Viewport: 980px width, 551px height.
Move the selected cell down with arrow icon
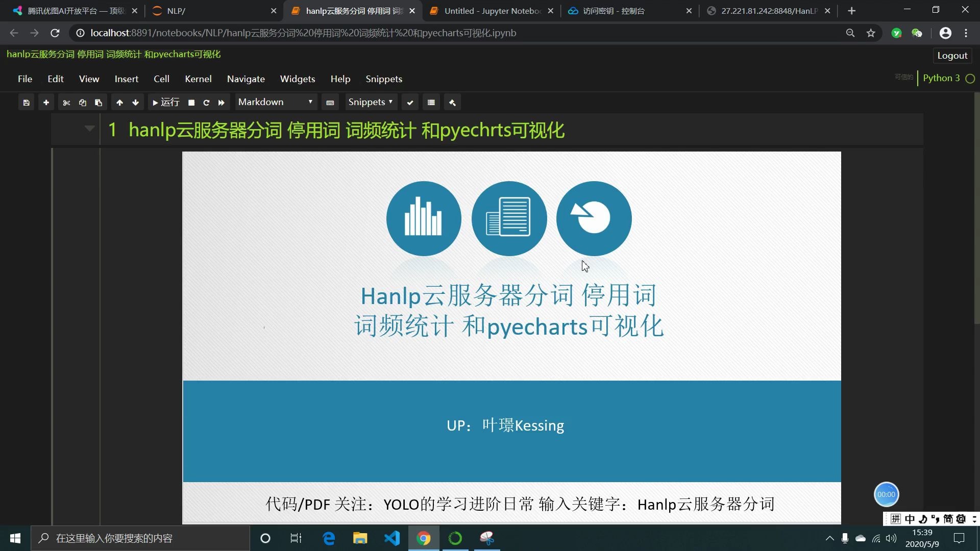pos(135,103)
